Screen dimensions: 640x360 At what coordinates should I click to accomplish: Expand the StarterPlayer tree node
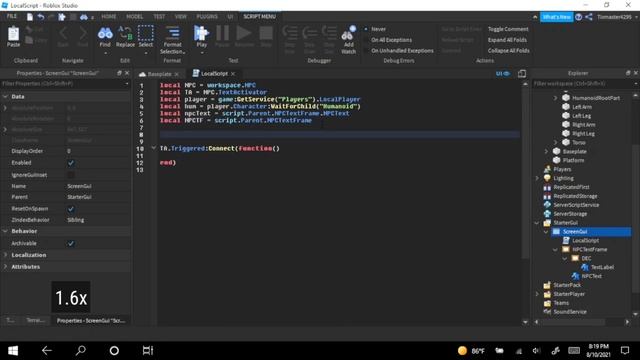coord(537,294)
